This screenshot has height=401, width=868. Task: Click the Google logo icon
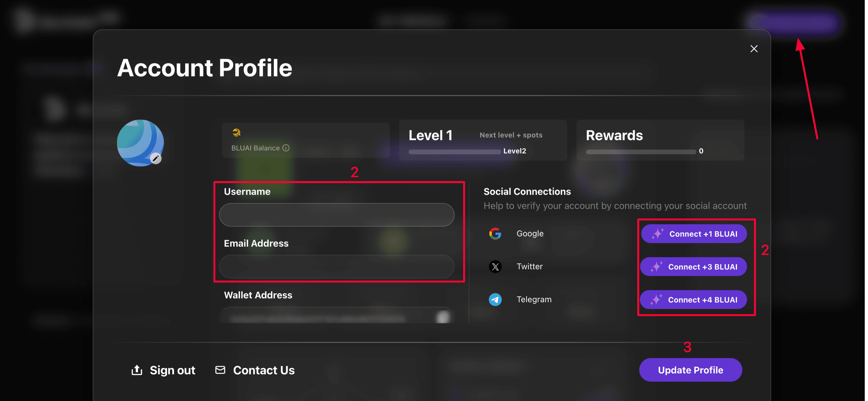[495, 233]
